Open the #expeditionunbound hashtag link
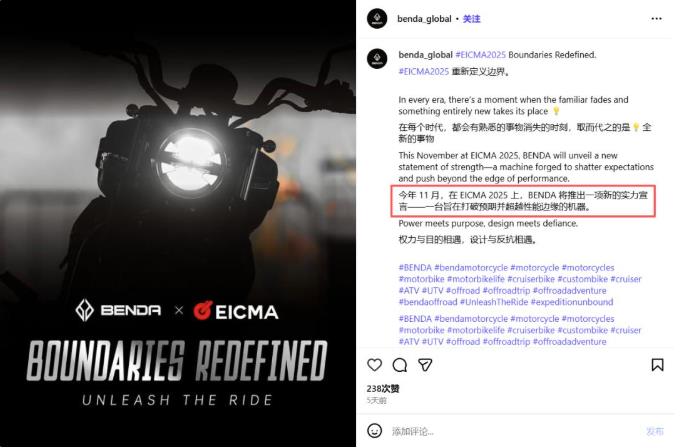The width and height of the screenshot is (687, 448). coord(572,302)
